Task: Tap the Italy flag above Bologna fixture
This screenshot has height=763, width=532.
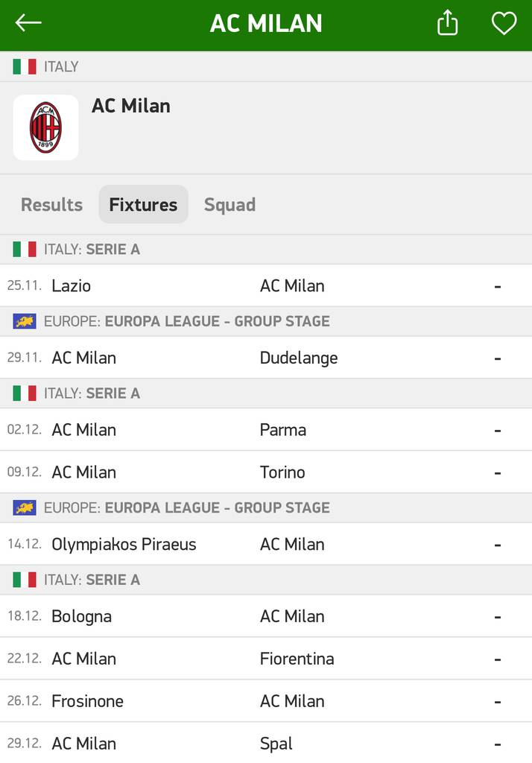Action: 25,580
